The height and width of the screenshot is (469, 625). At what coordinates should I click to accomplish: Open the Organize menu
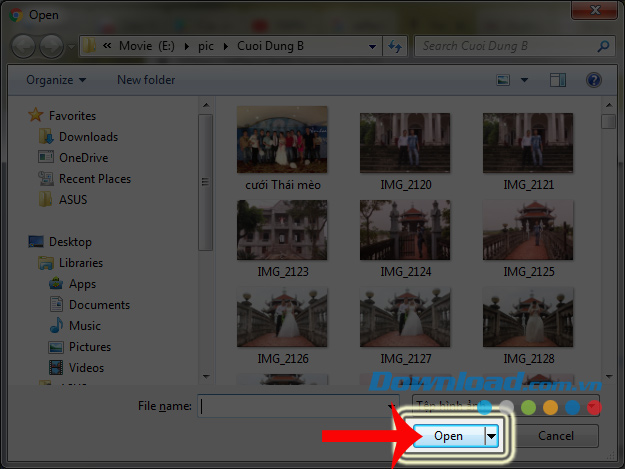point(56,80)
